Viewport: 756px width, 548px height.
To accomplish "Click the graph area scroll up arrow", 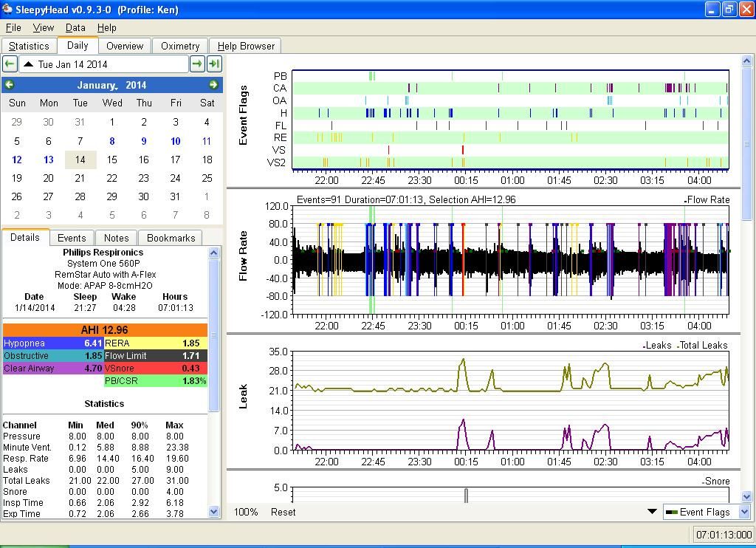I will [x=746, y=61].
